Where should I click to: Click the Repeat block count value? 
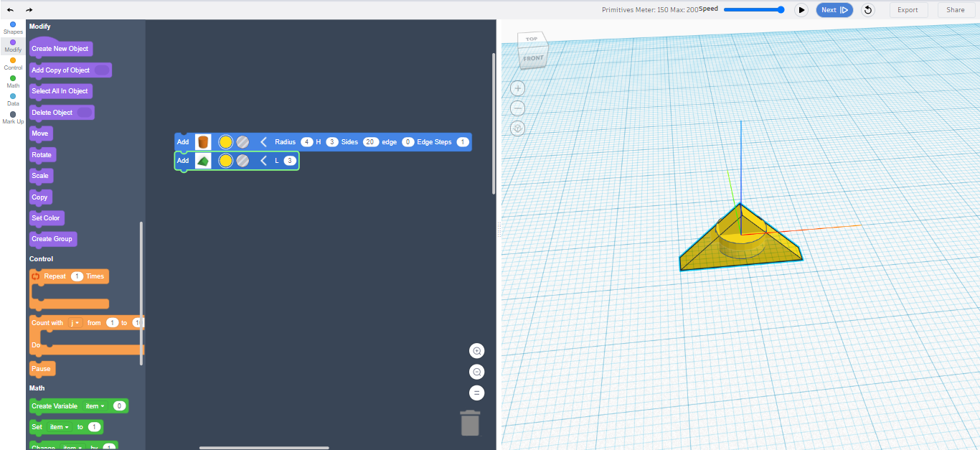pyautogui.click(x=77, y=276)
